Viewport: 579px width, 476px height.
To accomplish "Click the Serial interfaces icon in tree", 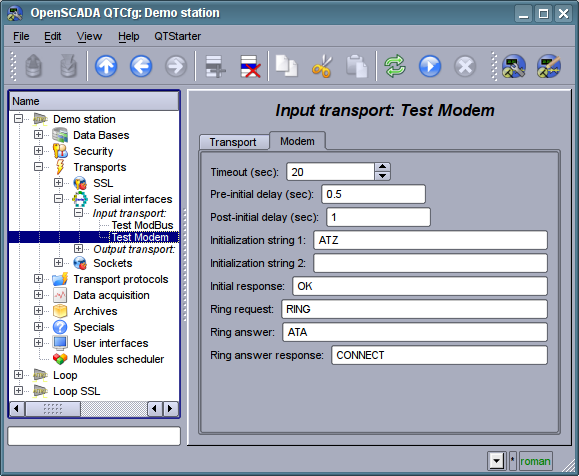I will point(80,199).
